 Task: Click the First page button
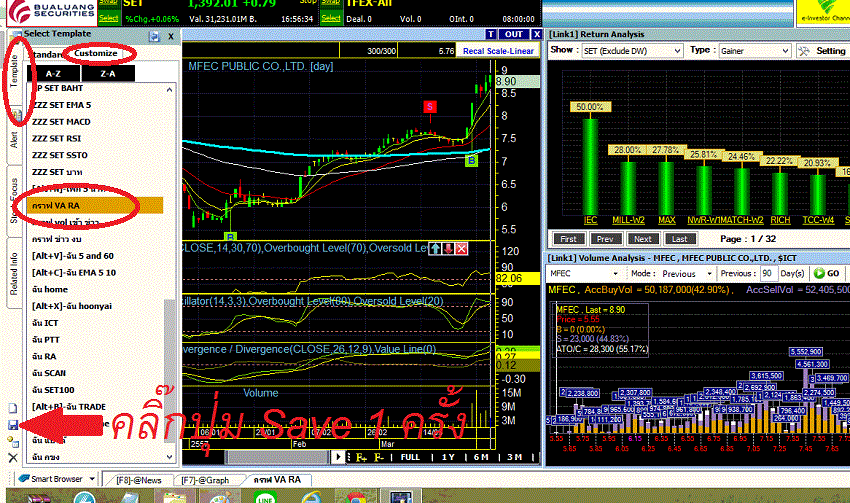click(x=568, y=238)
